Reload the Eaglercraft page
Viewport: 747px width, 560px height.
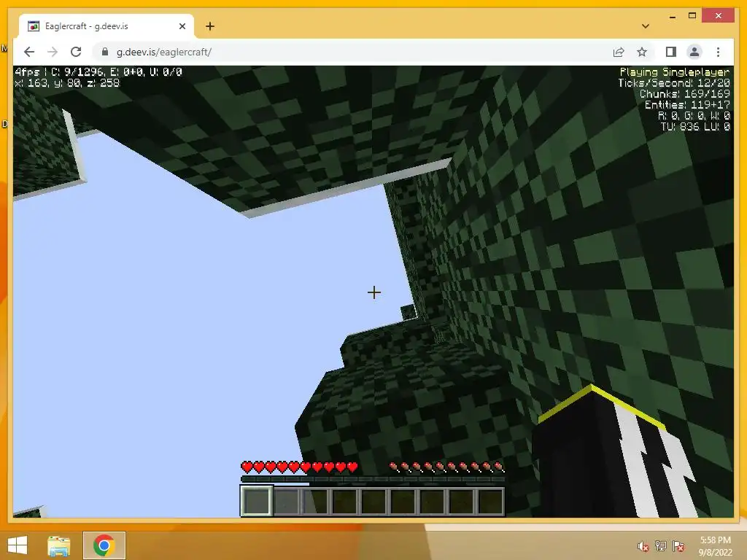click(76, 52)
